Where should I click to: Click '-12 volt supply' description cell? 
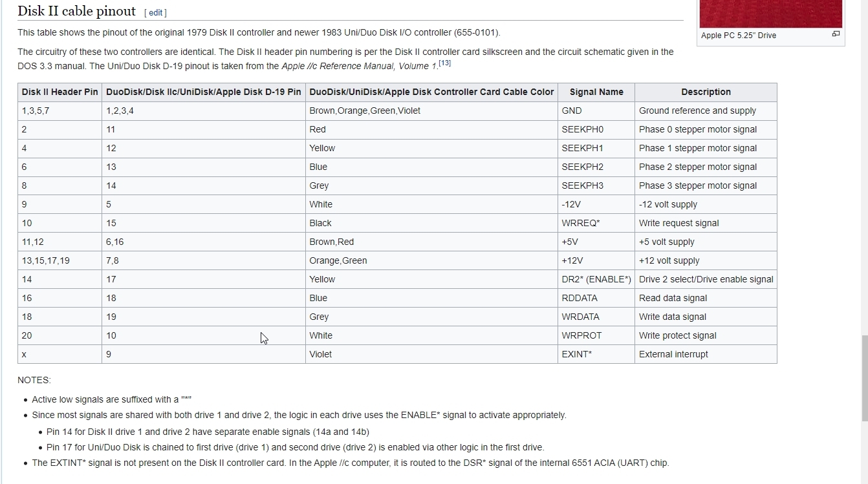point(706,204)
